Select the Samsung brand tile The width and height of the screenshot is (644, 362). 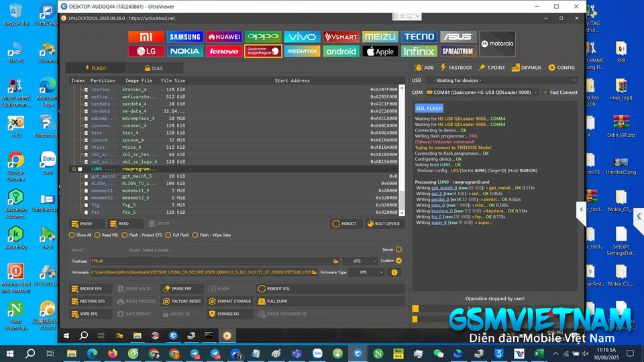(x=185, y=37)
